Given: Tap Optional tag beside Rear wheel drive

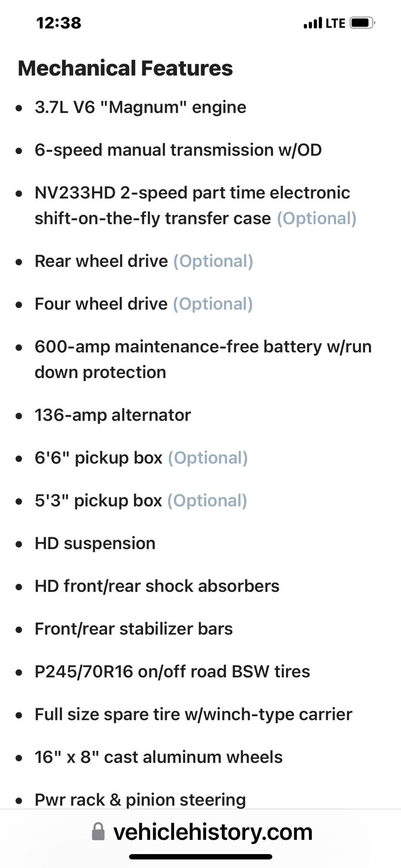Looking at the screenshot, I should click(x=213, y=261).
